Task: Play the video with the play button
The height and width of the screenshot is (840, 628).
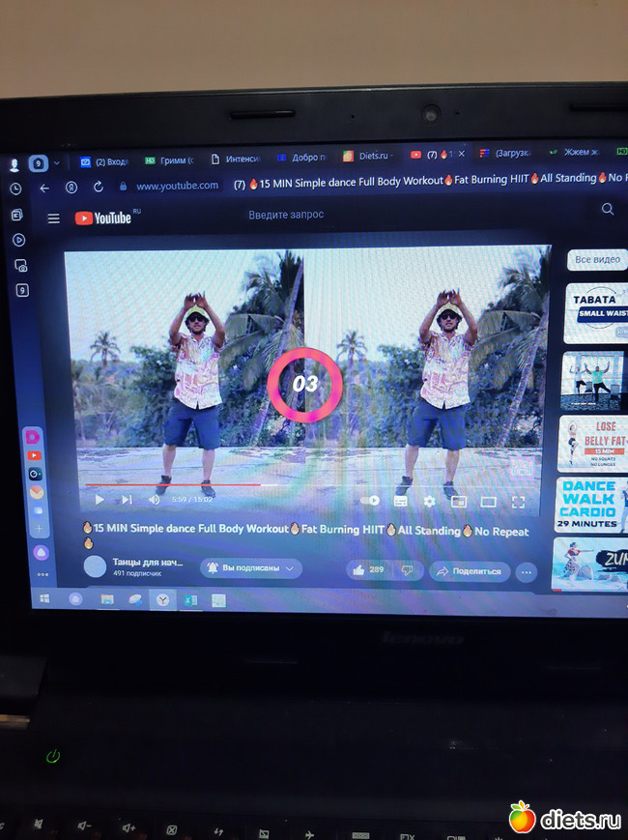Action: point(99,500)
